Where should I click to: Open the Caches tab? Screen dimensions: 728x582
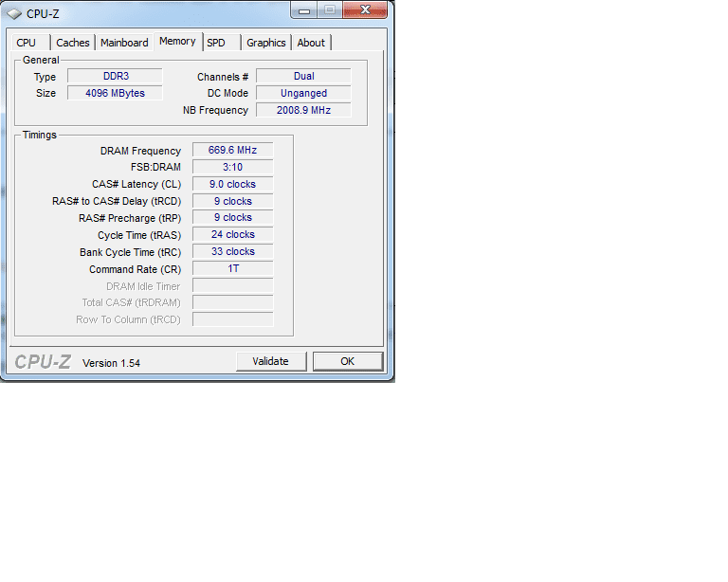pos(73,43)
